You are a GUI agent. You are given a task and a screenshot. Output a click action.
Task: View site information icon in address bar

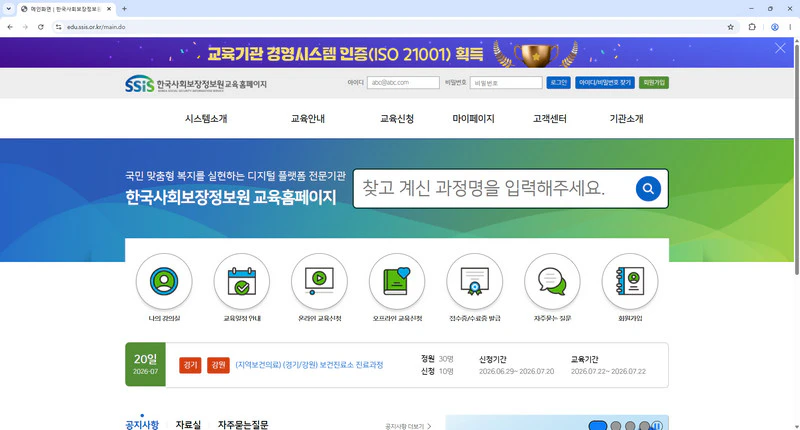tap(59, 27)
